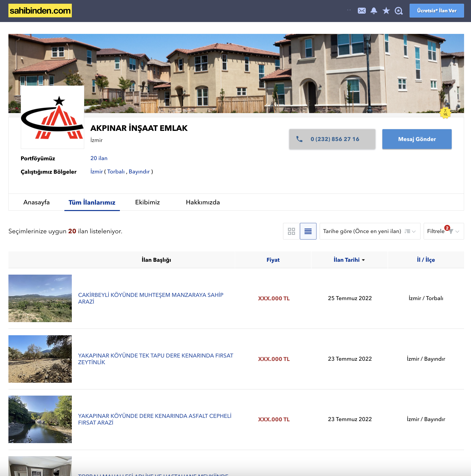
Task: Click the Mesaj Gönder button
Action: pyautogui.click(x=417, y=139)
